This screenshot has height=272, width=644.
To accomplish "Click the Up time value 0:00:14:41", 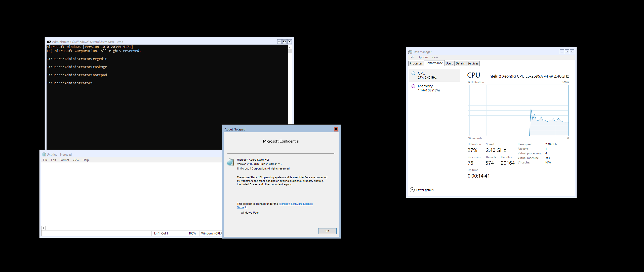I will [479, 176].
